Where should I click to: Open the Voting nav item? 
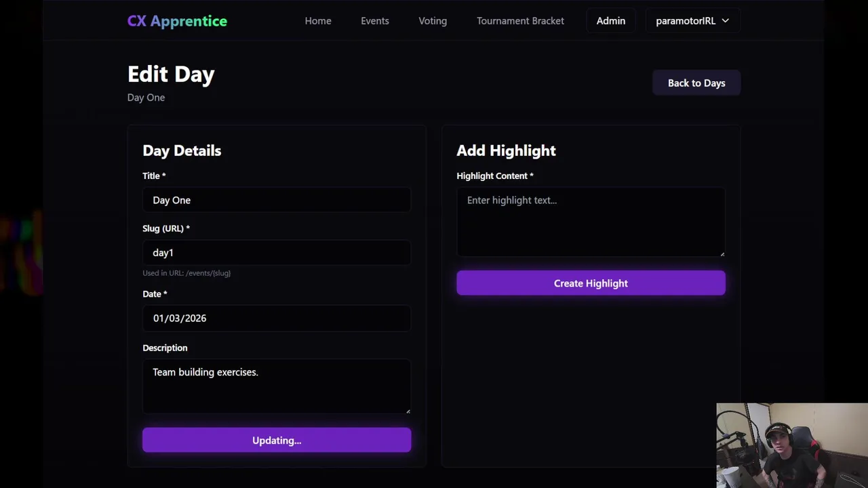433,21
